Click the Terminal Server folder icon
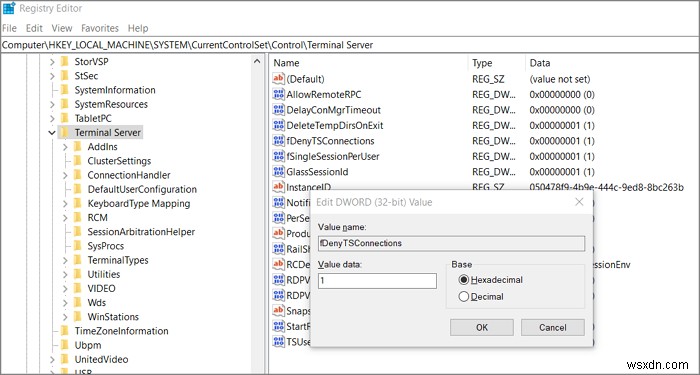Image resolution: width=700 pixels, height=375 pixels. (65, 133)
